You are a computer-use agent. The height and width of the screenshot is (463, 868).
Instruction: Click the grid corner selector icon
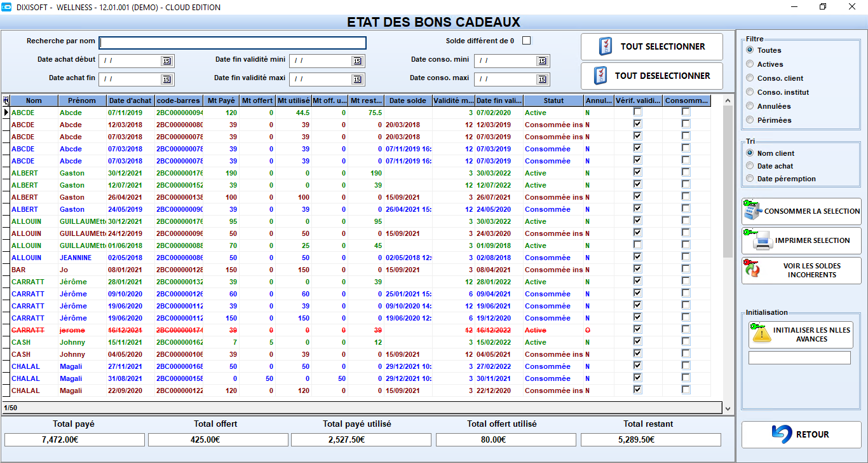[6, 100]
